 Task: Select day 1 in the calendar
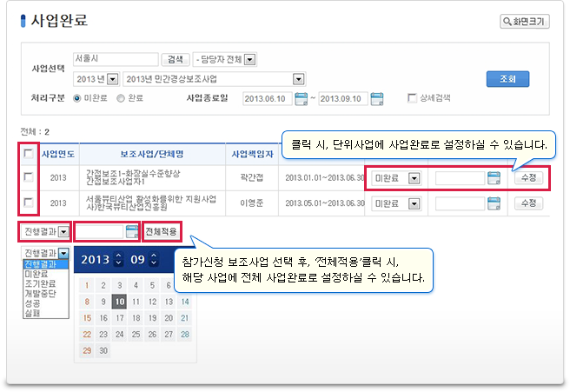pyautogui.click(x=87, y=285)
